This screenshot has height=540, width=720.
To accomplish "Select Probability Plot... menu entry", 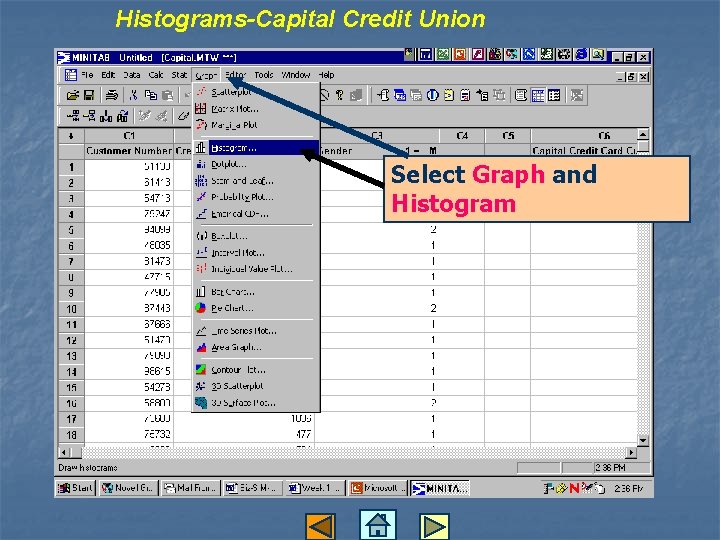I will [x=256, y=197].
